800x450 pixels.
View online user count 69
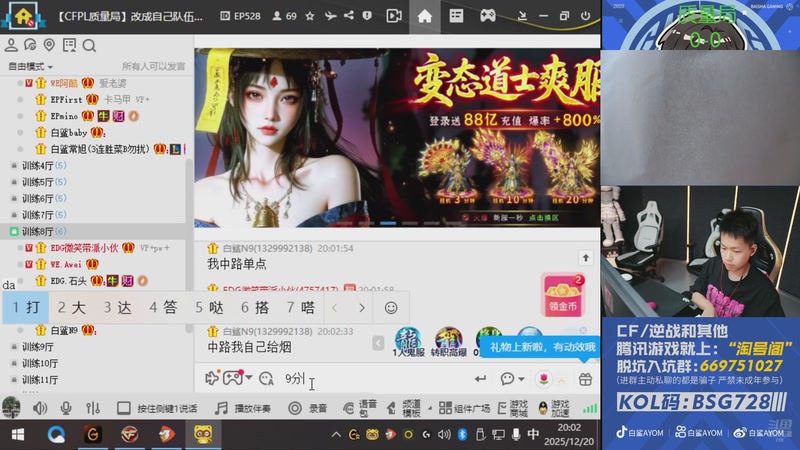click(x=285, y=16)
